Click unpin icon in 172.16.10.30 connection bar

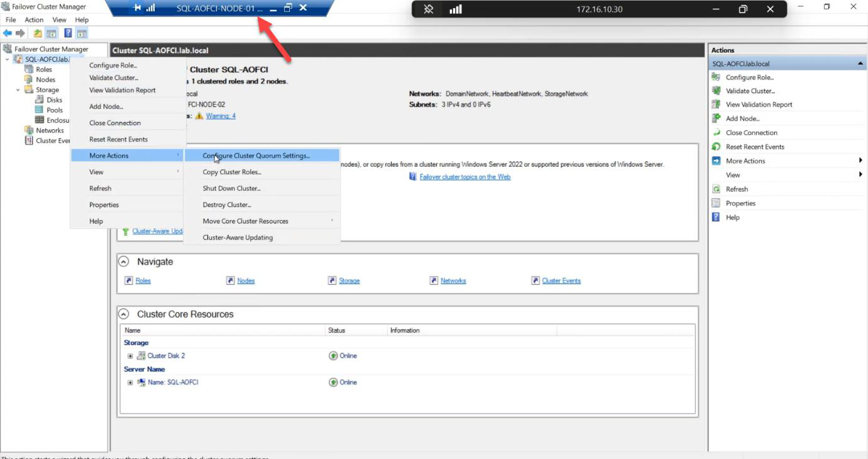(429, 9)
